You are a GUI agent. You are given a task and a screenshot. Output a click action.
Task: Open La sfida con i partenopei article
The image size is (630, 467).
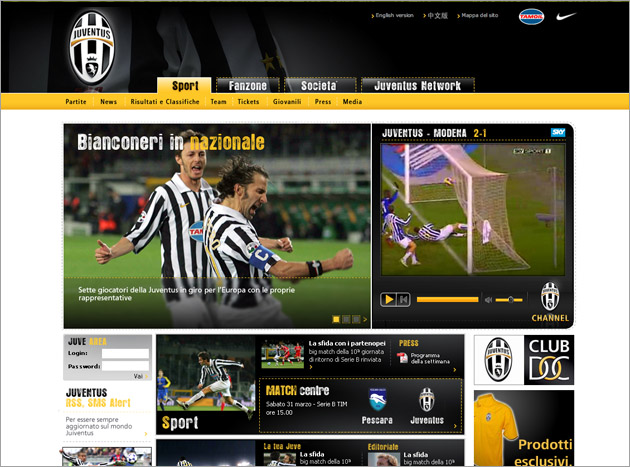[347, 343]
